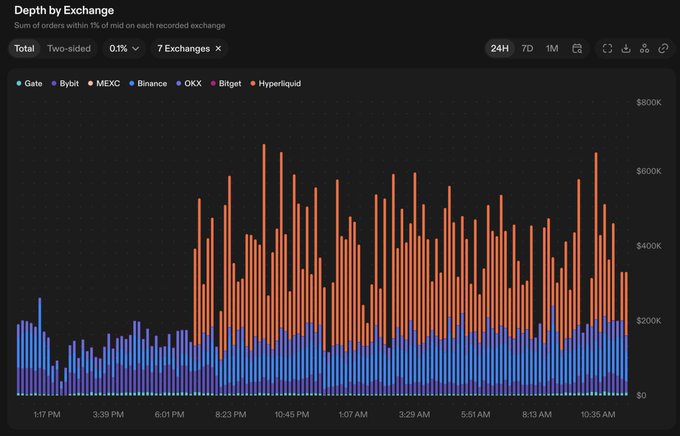Open the 7 Exchanges selector
The image size is (680, 436).
click(x=183, y=49)
